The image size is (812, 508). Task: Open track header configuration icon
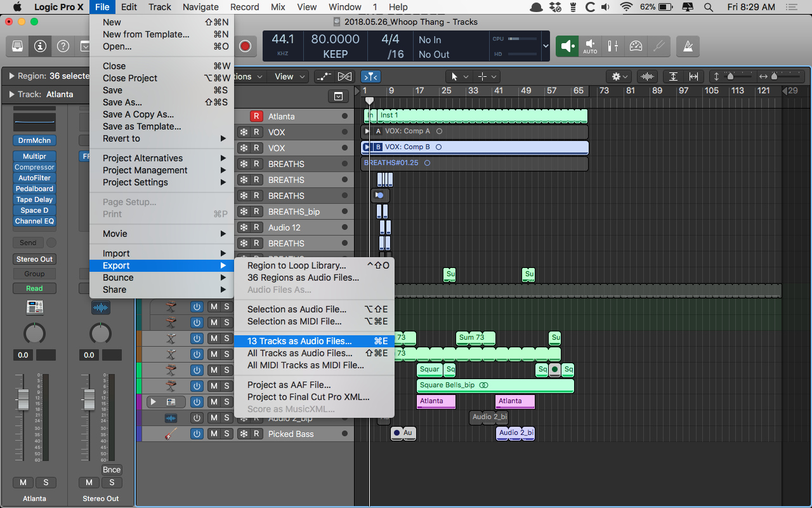pos(338,96)
